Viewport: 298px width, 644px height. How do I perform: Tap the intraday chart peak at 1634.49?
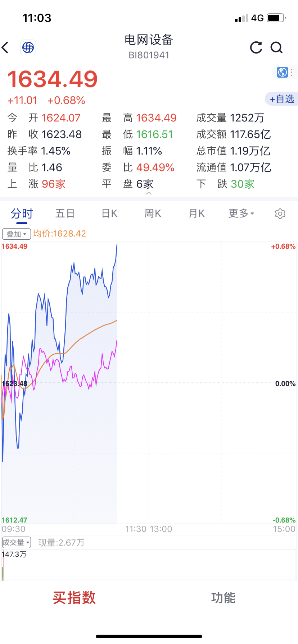[117, 245]
